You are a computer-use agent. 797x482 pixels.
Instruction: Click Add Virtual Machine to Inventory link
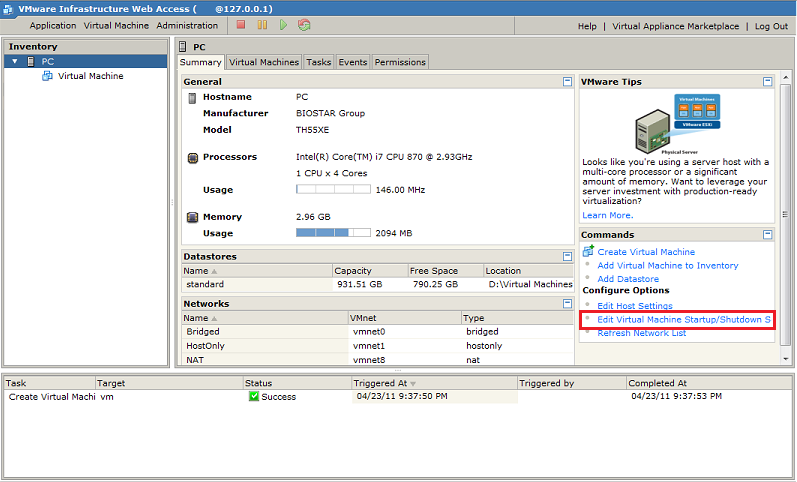667,266
